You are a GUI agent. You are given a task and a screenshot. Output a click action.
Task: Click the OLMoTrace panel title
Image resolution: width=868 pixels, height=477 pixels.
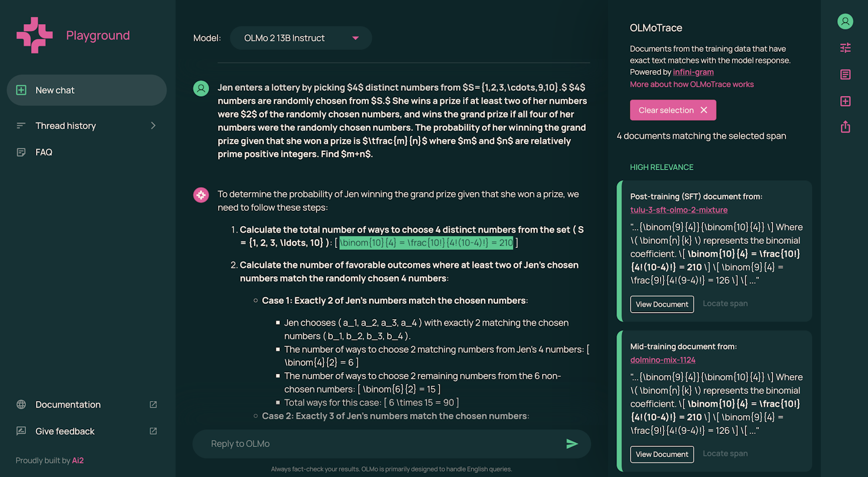pyautogui.click(x=656, y=28)
